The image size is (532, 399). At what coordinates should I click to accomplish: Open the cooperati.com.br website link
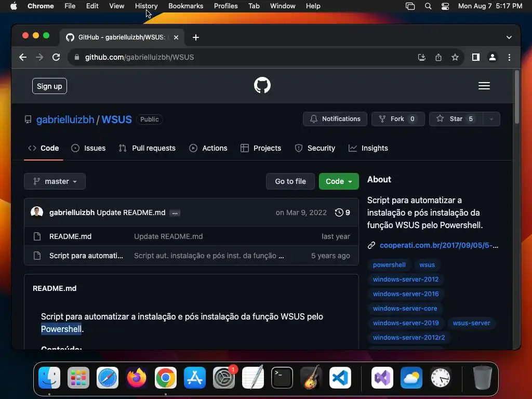click(x=438, y=245)
